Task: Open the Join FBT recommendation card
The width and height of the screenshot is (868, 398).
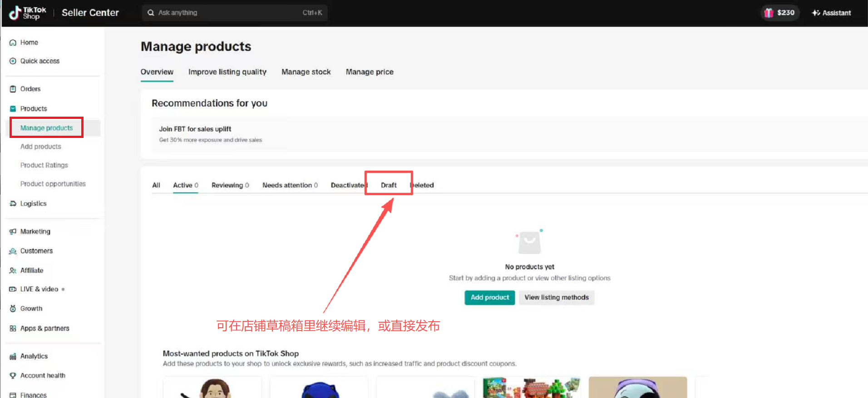Action: [x=509, y=134]
